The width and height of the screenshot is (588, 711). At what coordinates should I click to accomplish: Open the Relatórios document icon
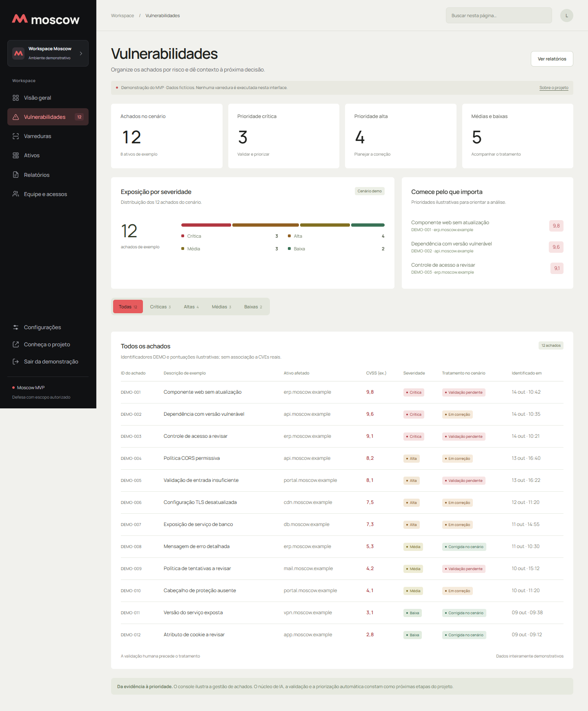16,175
